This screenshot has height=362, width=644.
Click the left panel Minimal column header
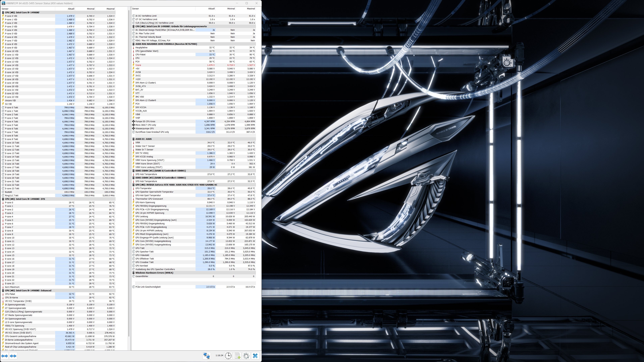click(91, 9)
